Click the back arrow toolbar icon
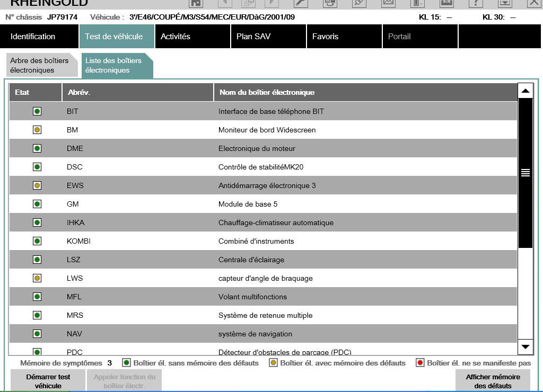This screenshot has height=392, width=543. (x=225, y=3)
